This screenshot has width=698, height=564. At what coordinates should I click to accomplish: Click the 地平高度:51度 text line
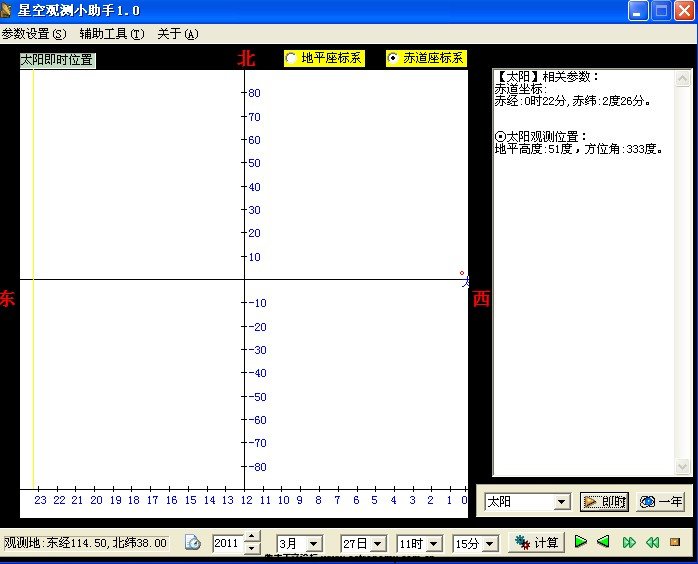(579, 149)
